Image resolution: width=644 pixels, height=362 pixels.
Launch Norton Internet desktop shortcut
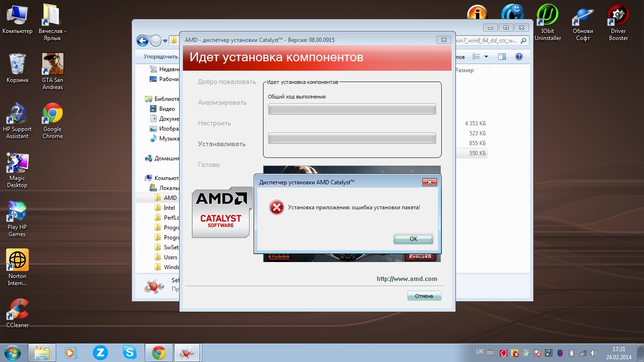coord(17,268)
